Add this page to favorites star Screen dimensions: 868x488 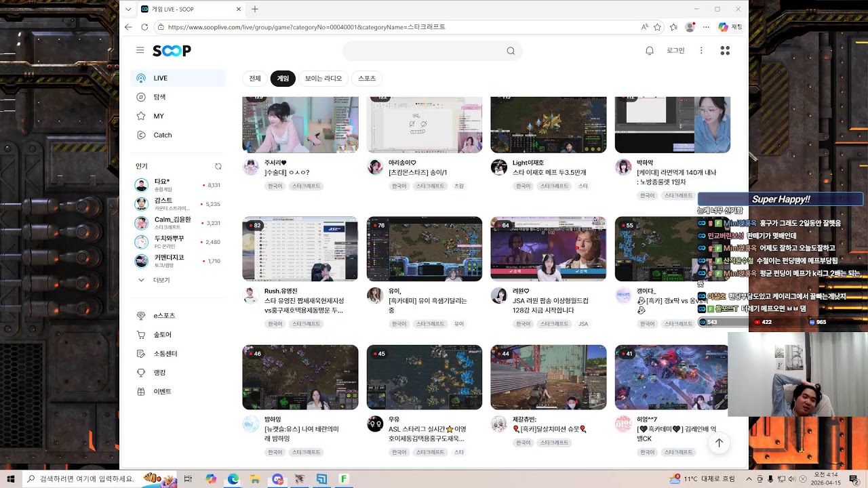coord(657,27)
